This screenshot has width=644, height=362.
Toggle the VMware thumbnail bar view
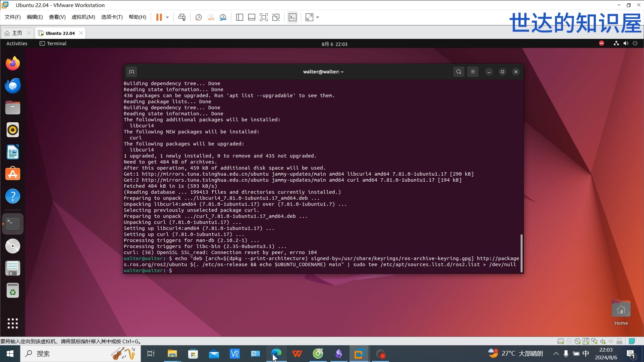252,17
